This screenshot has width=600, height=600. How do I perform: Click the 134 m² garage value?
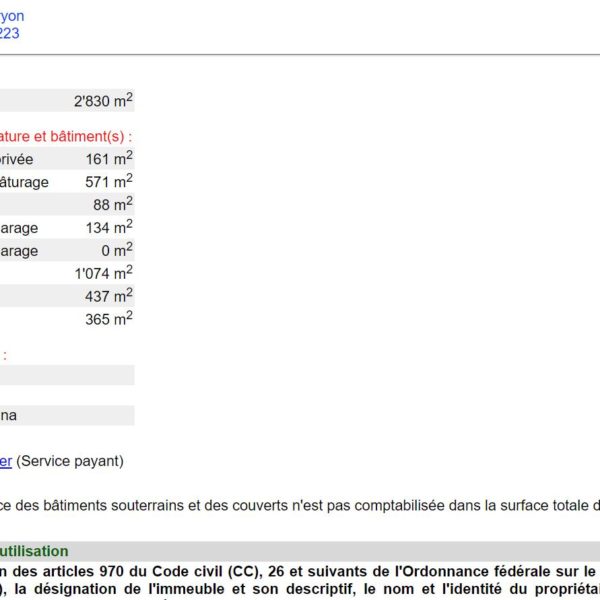pyautogui.click(x=109, y=227)
